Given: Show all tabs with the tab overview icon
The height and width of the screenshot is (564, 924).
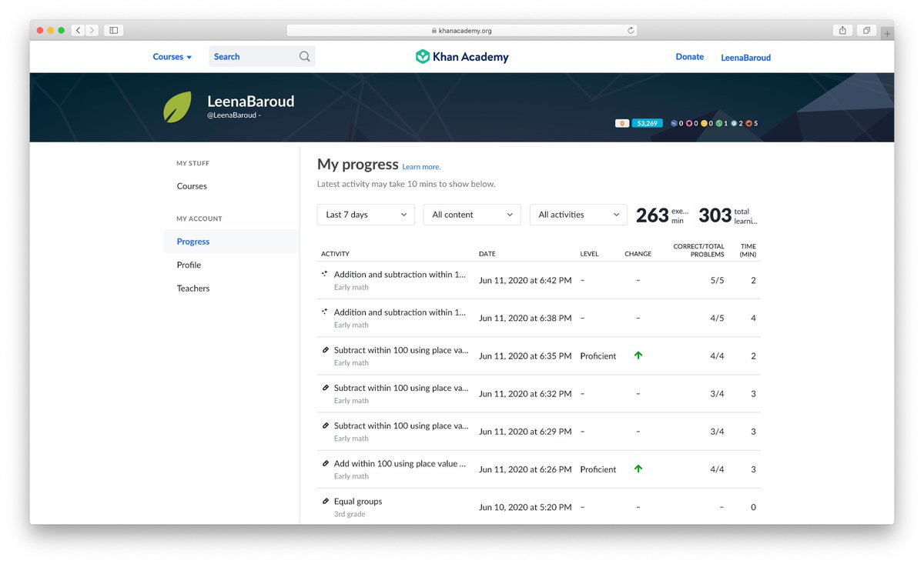Looking at the screenshot, I should pos(866,30).
